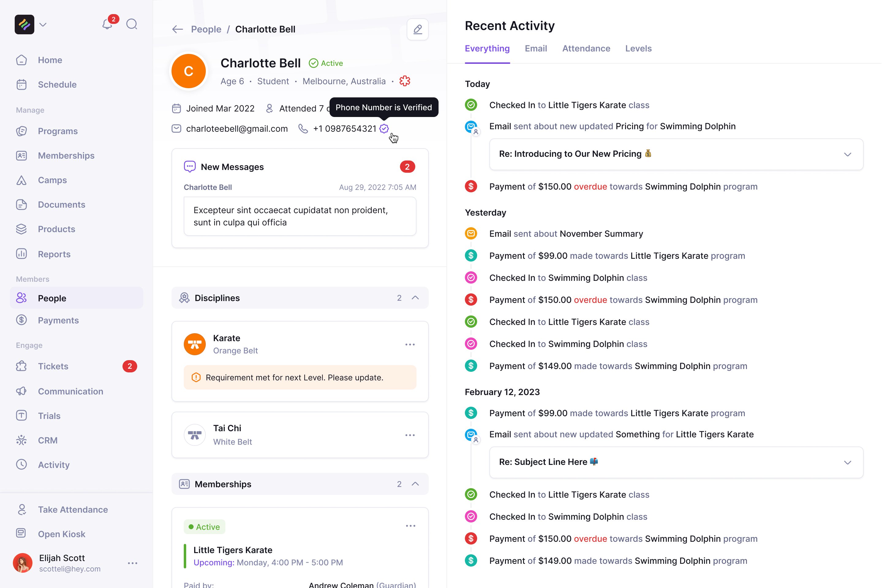
Task: Switch to the Attendance activity tab
Action: (x=586, y=48)
